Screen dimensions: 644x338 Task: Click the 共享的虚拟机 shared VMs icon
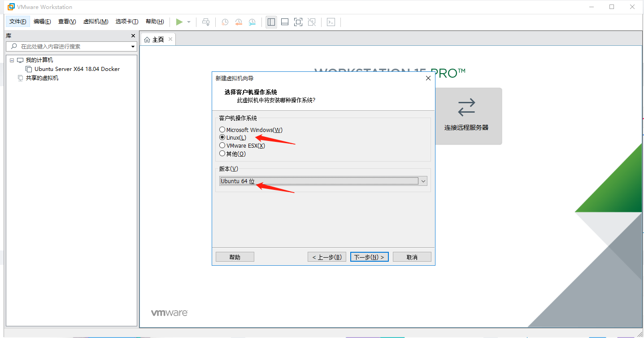pos(20,78)
